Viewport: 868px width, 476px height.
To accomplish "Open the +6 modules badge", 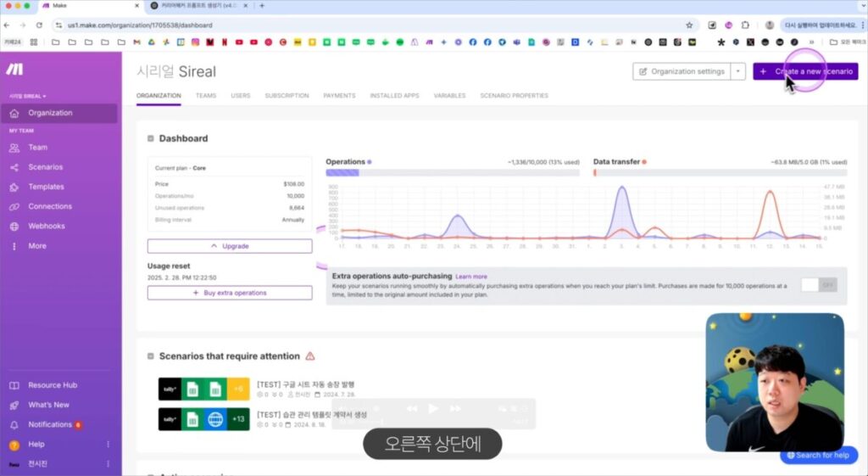I will (x=238, y=389).
